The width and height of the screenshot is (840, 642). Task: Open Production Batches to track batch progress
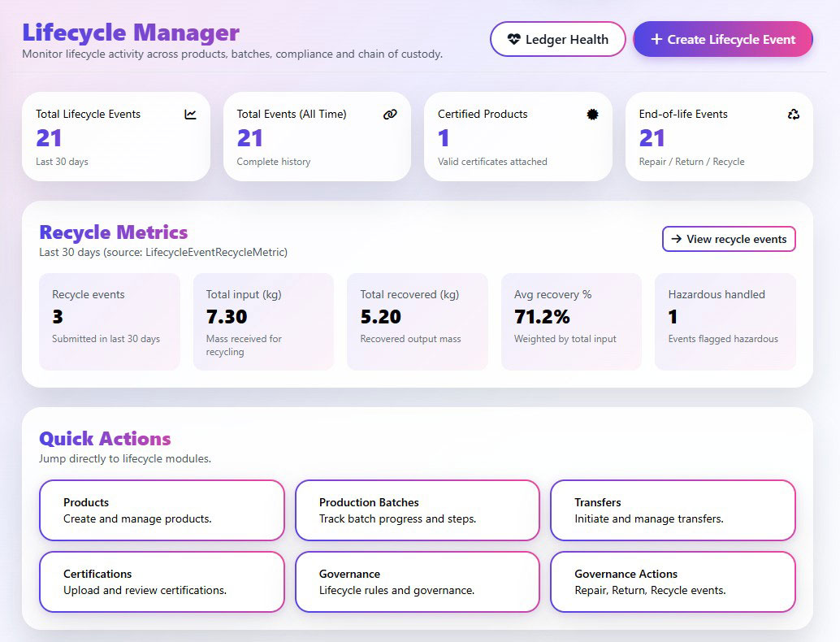[417, 510]
